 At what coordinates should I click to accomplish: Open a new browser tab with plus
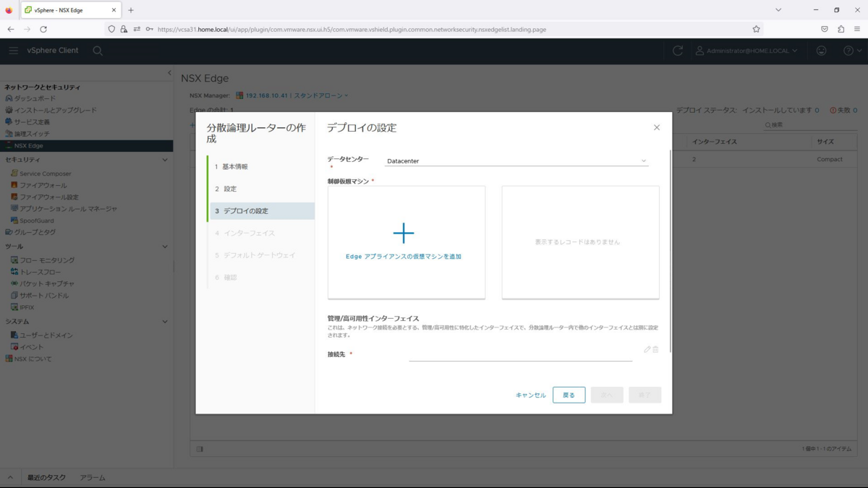point(131,10)
